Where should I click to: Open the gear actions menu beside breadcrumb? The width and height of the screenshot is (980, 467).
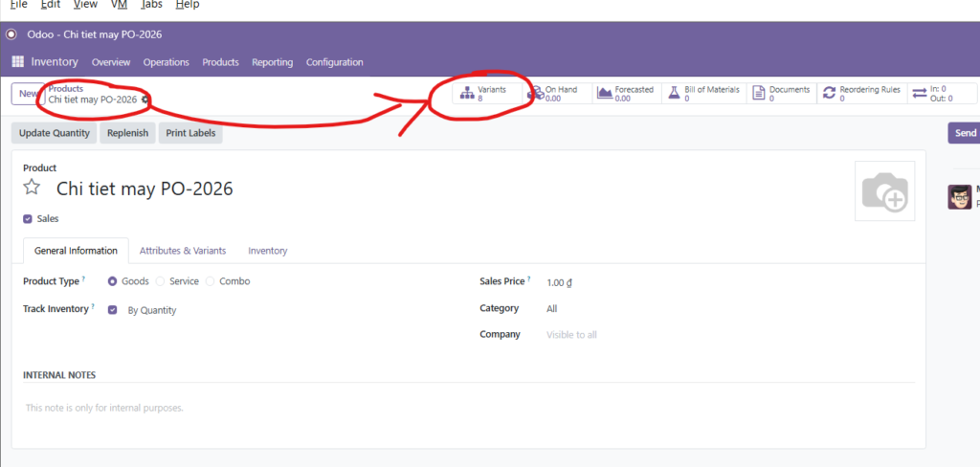(145, 100)
